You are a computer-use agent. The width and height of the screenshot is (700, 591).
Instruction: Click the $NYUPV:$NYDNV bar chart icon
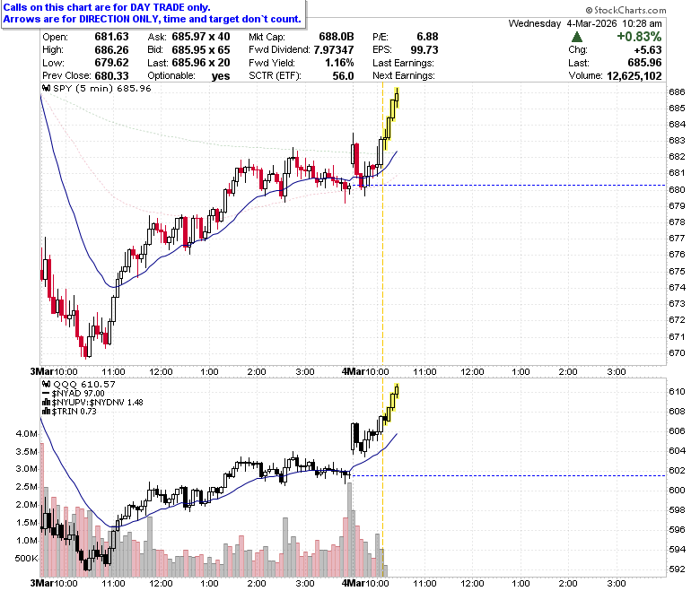click(x=46, y=403)
